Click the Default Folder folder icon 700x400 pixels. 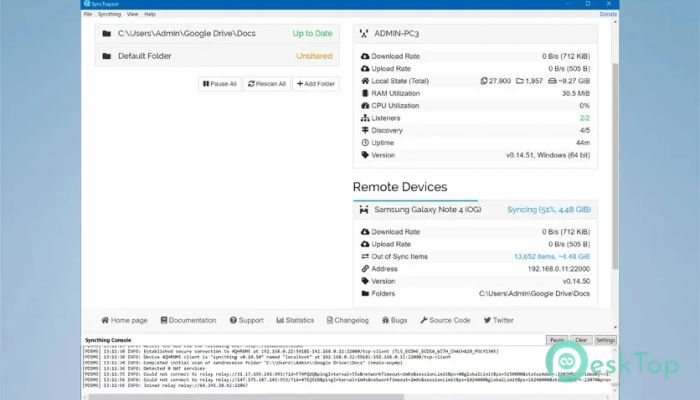(x=107, y=56)
